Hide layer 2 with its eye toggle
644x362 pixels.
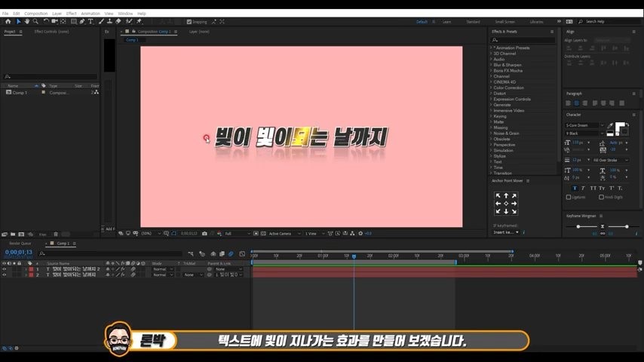click(4, 275)
